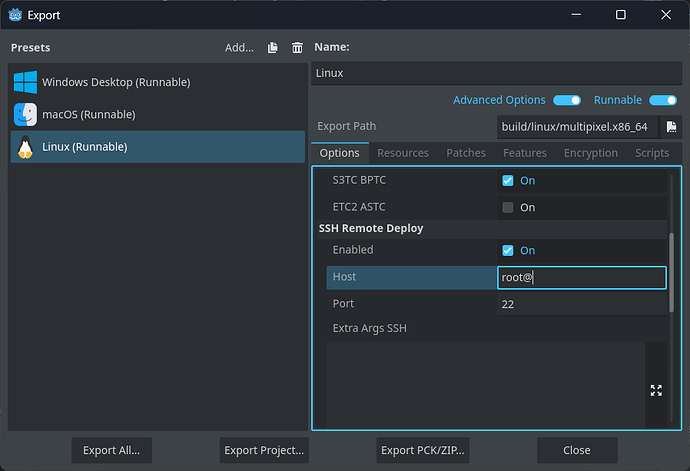The height and width of the screenshot is (471, 690).
Task: Click the ETC2 ASTC property label
Action: tap(359, 207)
